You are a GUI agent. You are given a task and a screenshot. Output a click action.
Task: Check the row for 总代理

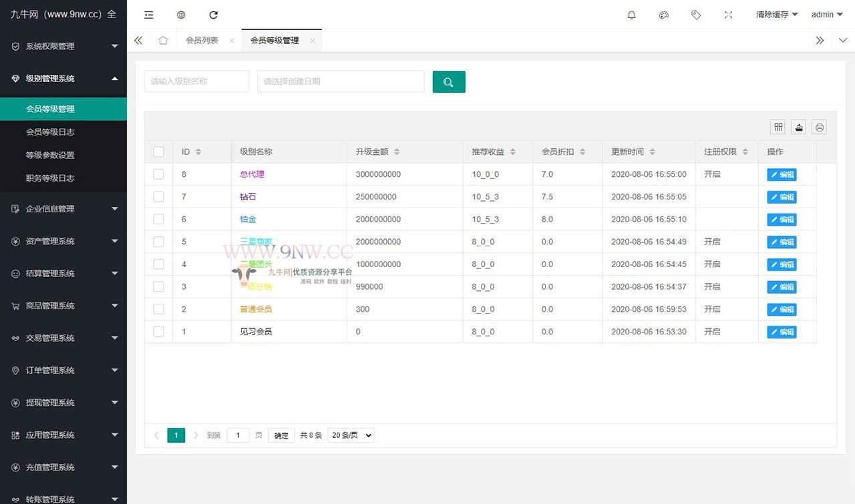[158, 174]
